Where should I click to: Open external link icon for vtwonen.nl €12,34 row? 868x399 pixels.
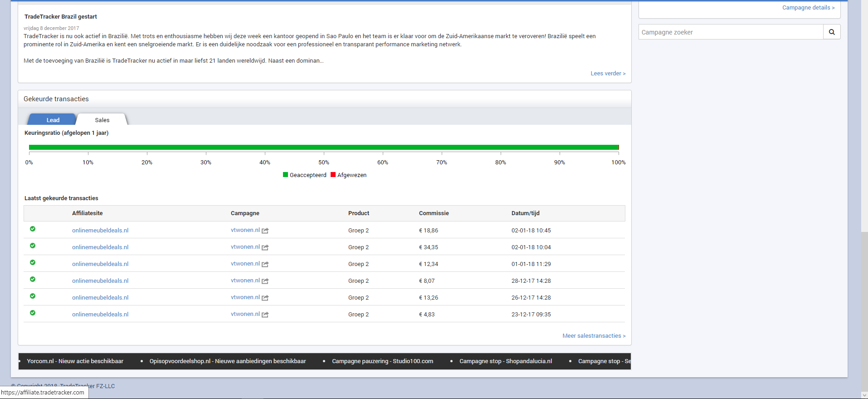point(265,264)
